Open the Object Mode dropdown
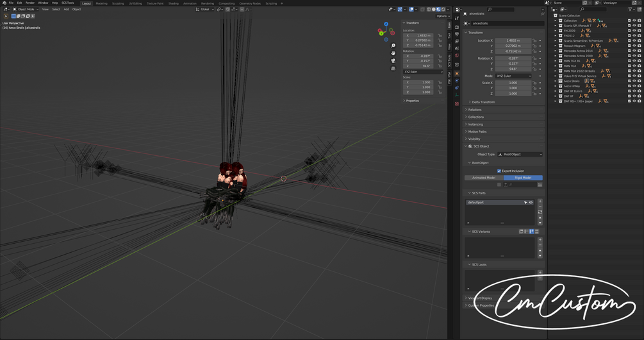 (x=26, y=9)
